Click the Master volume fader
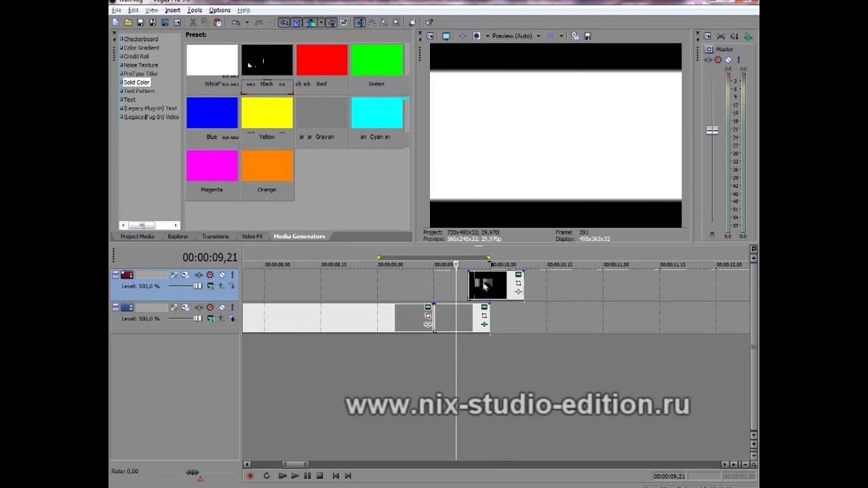The height and width of the screenshot is (488, 868). pos(712,130)
